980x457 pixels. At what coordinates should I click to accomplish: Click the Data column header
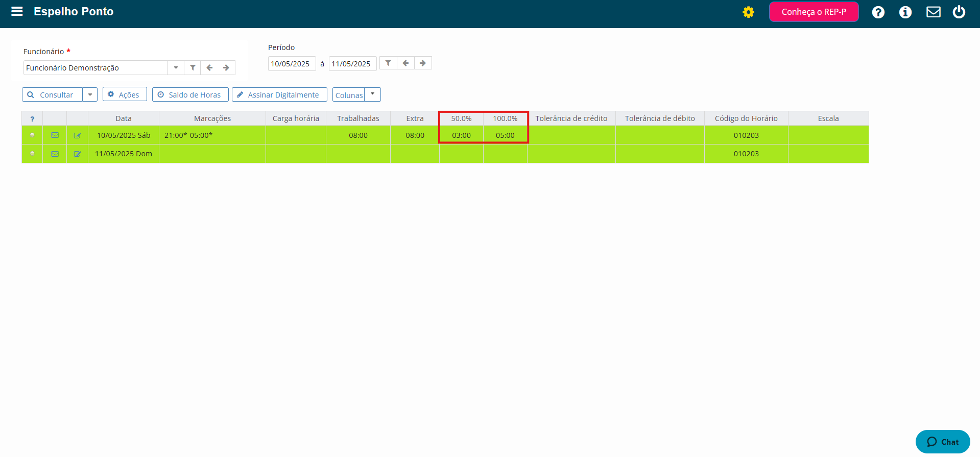click(124, 118)
